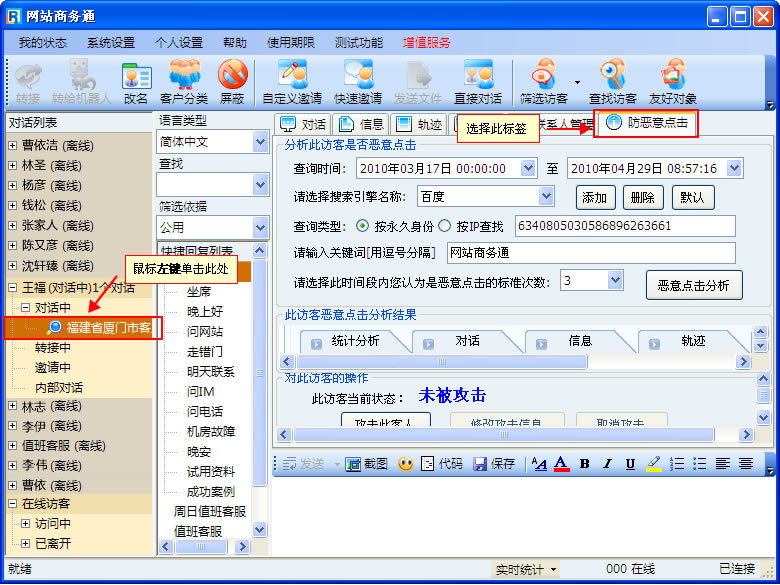Switch to the 防恶意点击 tab
Viewport: 780px width, 585px height.
pyautogui.click(x=647, y=123)
